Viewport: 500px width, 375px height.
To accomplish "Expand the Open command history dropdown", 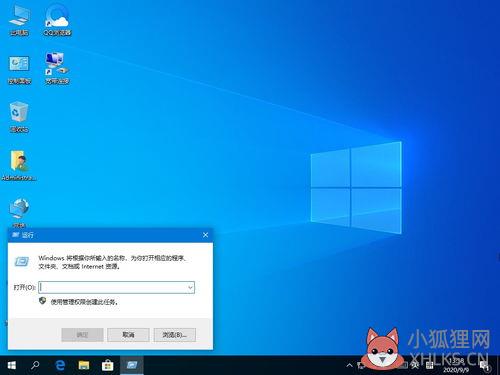I will (x=190, y=287).
